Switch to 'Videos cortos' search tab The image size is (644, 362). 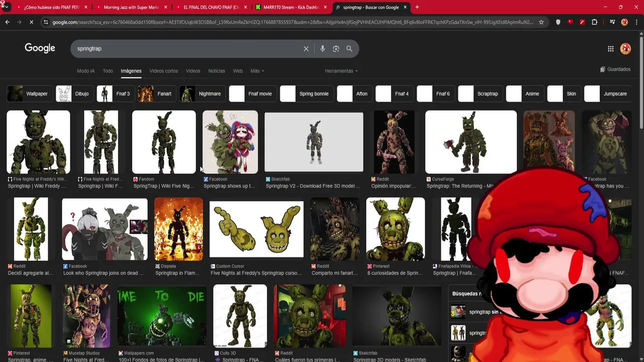(164, 71)
